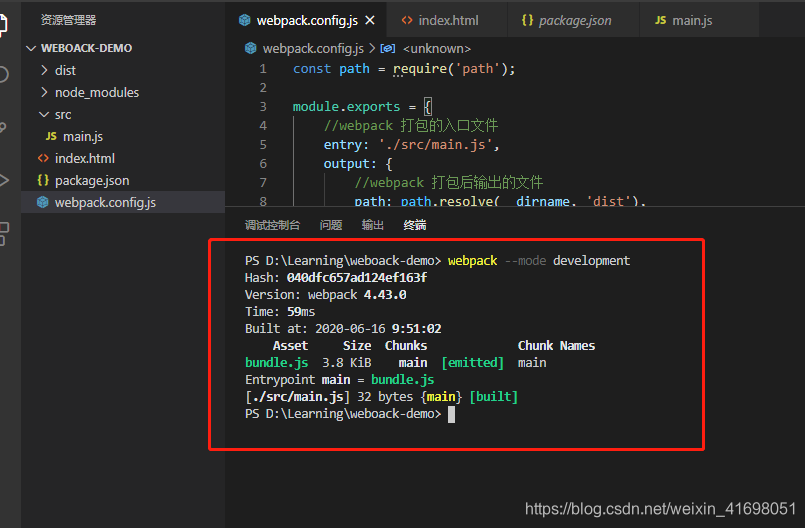The image size is (805, 528).
Task: Open the 调试控制台 panel tab
Action: tap(272, 225)
